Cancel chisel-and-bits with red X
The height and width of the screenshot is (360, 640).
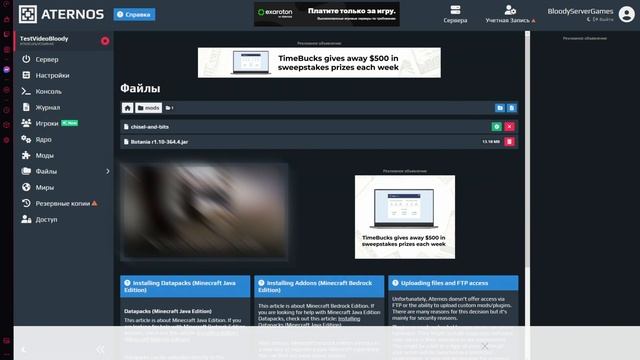(x=509, y=127)
